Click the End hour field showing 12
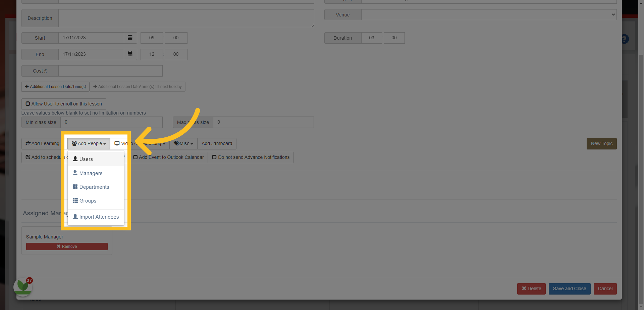Image resolution: width=644 pixels, height=310 pixels. click(x=152, y=54)
